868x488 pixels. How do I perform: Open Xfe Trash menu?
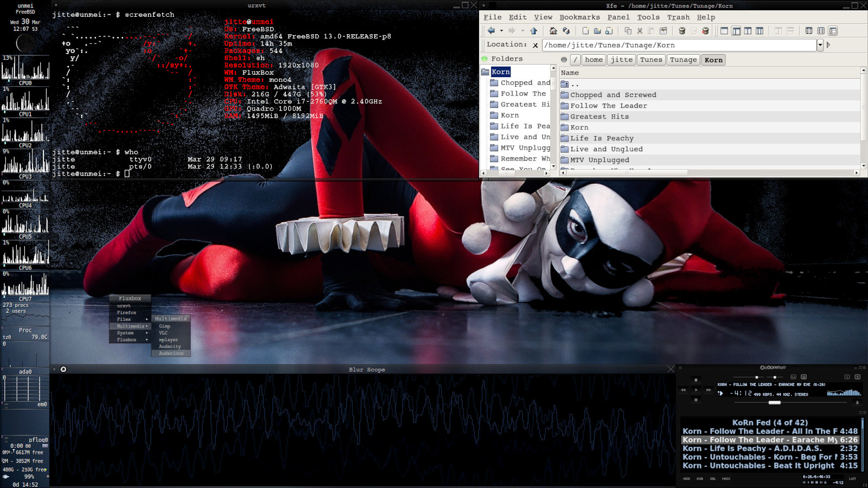pyautogui.click(x=678, y=17)
